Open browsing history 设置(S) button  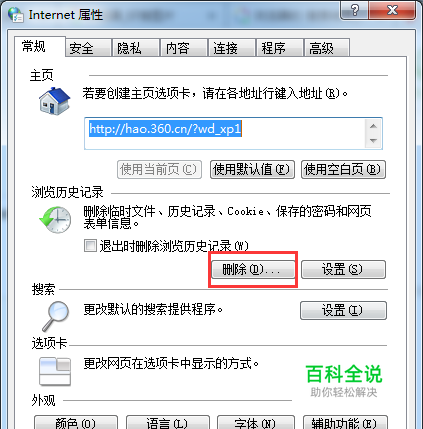point(343,269)
